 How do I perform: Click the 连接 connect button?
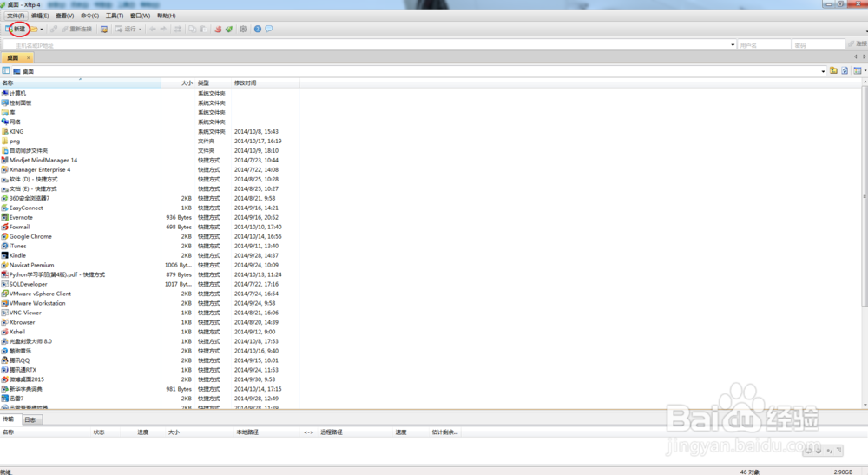pyautogui.click(x=858, y=43)
